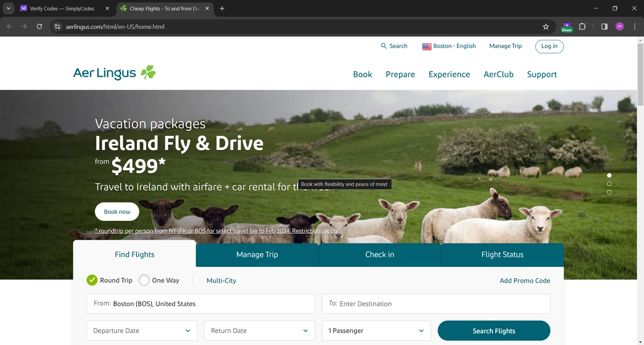Click the Search label in header
The height and width of the screenshot is (345, 644).
pyautogui.click(x=398, y=46)
